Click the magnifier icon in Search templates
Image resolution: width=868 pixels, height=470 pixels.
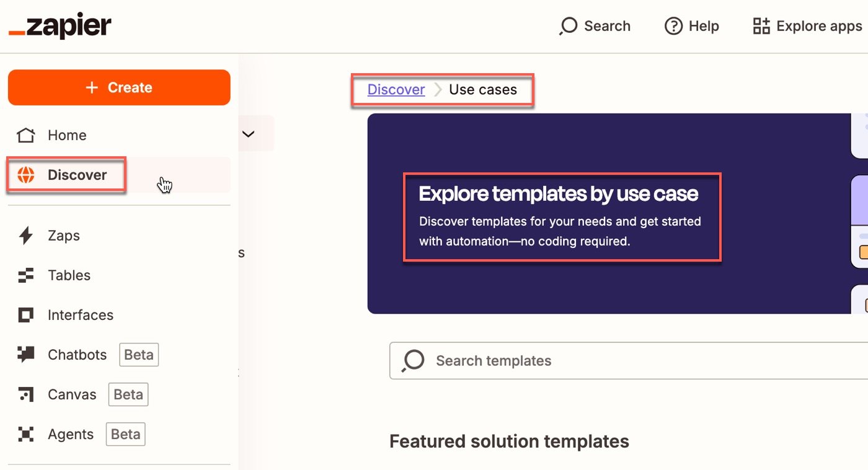(x=413, y=361)
